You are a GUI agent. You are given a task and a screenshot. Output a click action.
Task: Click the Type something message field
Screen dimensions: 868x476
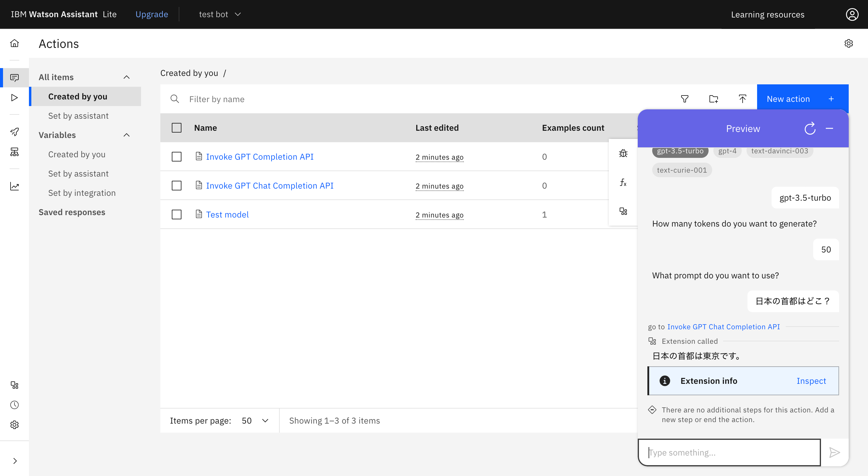click(x=729, y=453)
